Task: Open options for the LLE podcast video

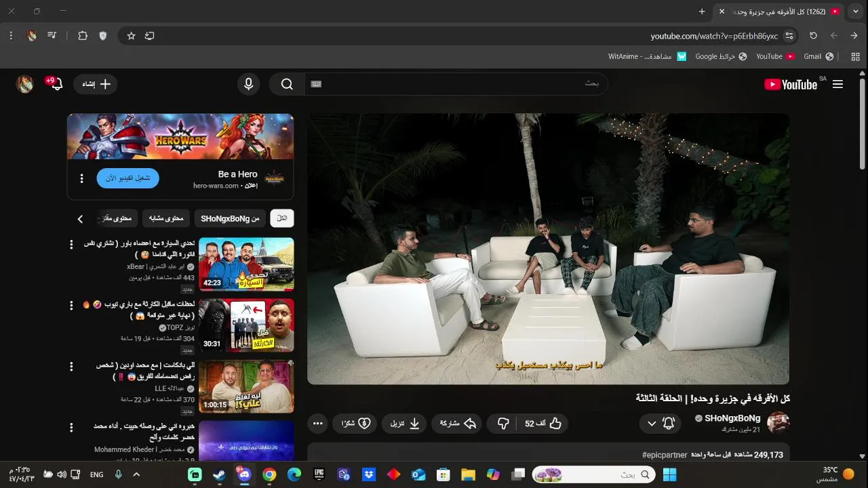Action: [x=71, y=366]
